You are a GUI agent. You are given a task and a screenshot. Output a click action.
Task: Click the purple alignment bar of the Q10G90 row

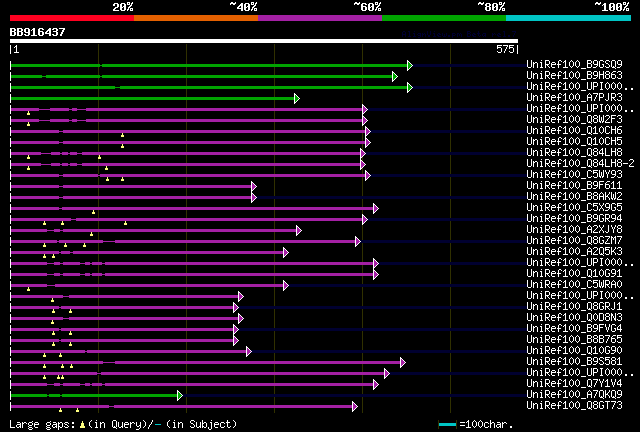pyautogui.click(x=129, y=352)
